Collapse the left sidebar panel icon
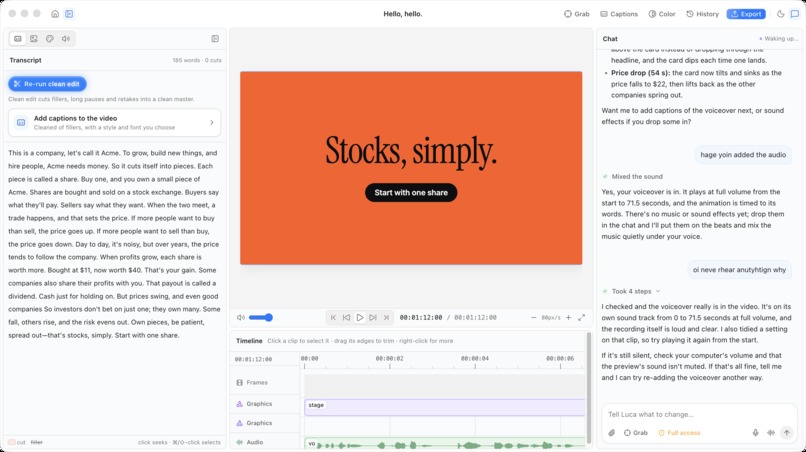Viewport: 806px width, 452px height. (215, 39)
